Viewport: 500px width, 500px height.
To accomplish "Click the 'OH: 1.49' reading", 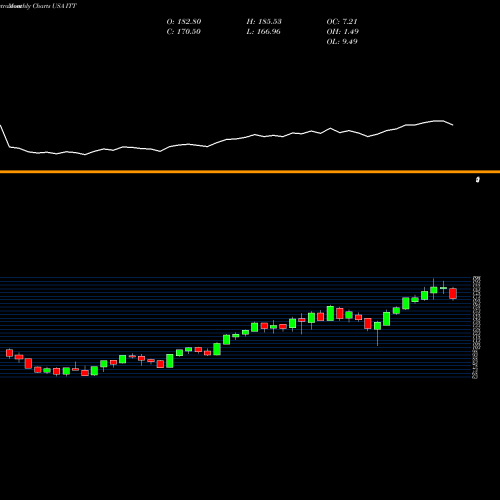I will click(x=342, y=32).
